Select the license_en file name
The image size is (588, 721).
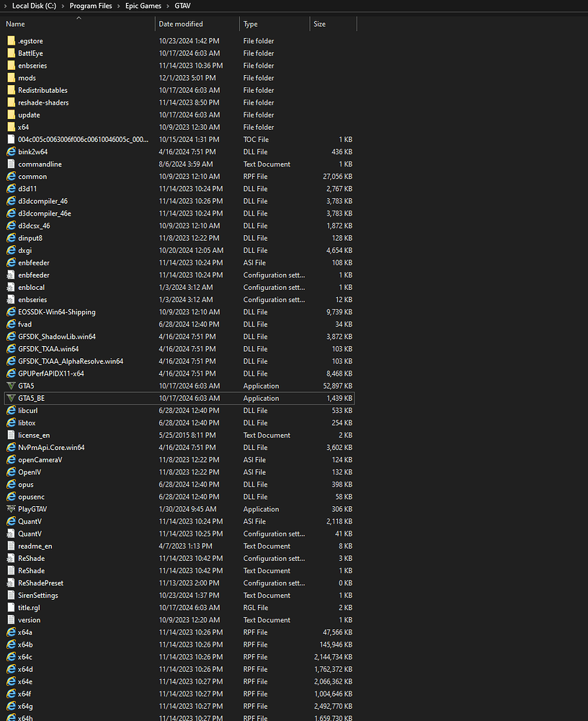(34, 435)
